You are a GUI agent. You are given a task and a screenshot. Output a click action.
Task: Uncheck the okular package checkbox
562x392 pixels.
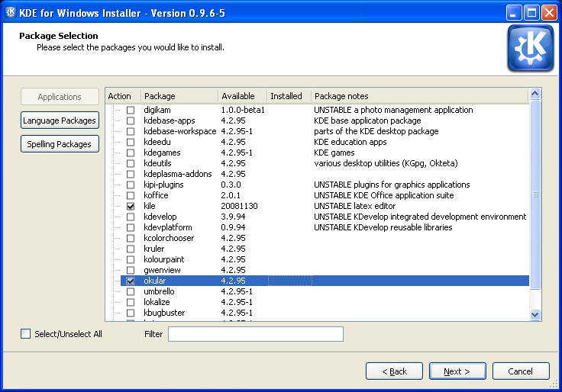tap(131, 281)
